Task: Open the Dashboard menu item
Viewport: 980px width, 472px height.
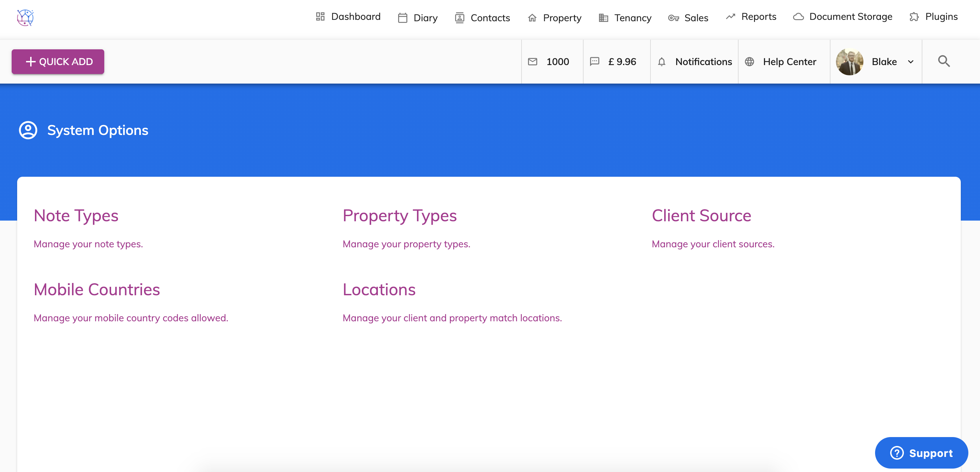Action: coord(348,17)
